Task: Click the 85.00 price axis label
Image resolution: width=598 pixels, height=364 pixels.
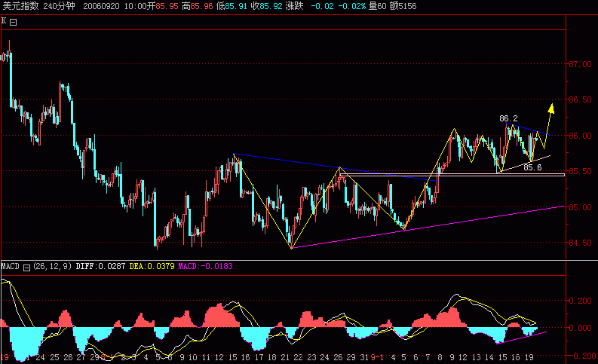Action: point(580,207)
